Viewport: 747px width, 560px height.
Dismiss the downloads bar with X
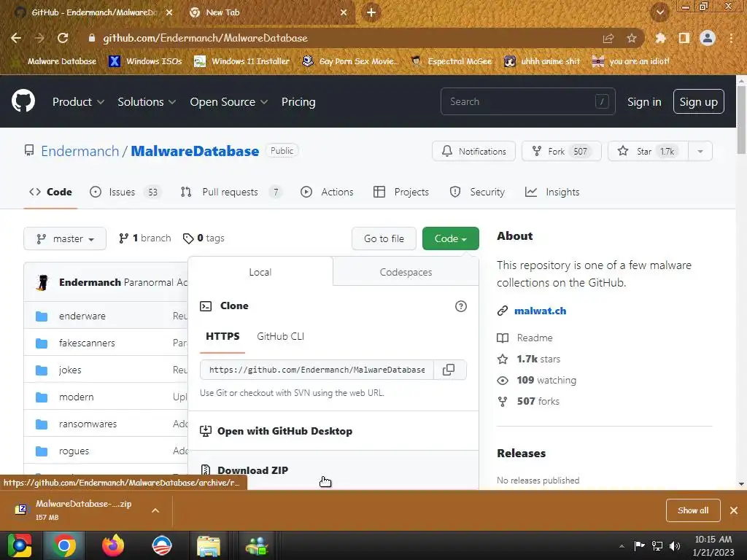[x=734, y=510]
